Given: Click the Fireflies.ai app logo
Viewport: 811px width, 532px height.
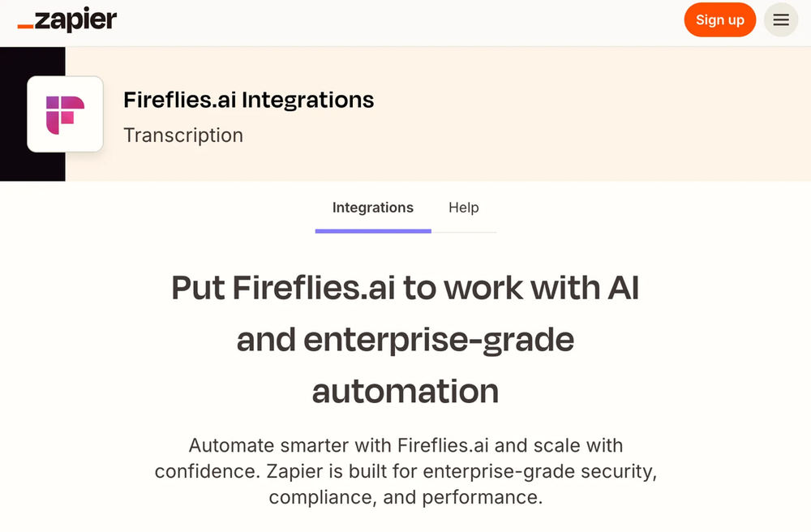Looking at the screenshot, I should pyautogui.click(x=65, y=114).
